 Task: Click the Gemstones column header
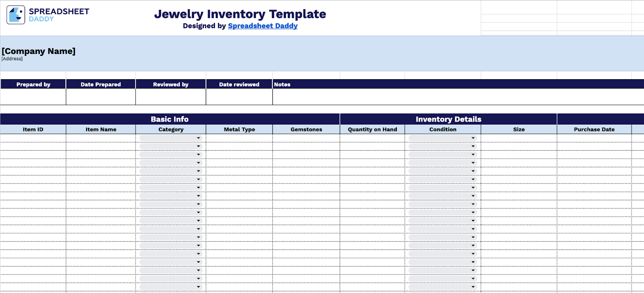pyautogui.click(x=306, y=129)
